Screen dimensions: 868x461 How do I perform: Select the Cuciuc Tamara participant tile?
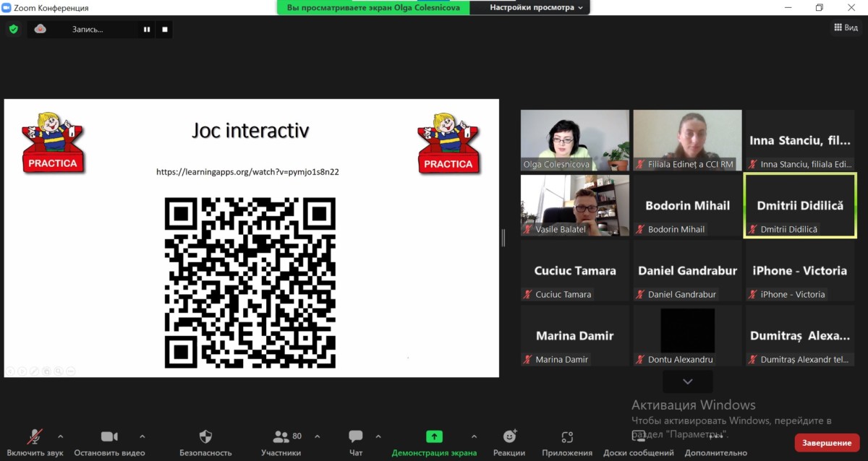pos(575,270)
